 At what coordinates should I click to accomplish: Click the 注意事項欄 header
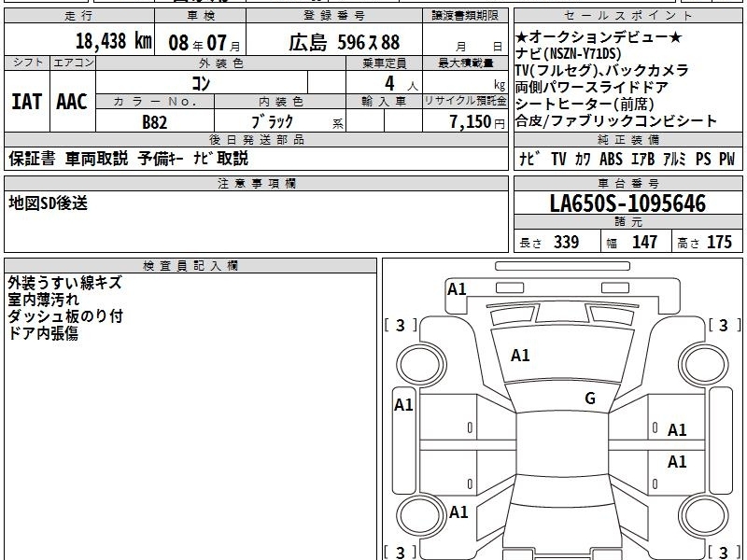coord(256,184)
